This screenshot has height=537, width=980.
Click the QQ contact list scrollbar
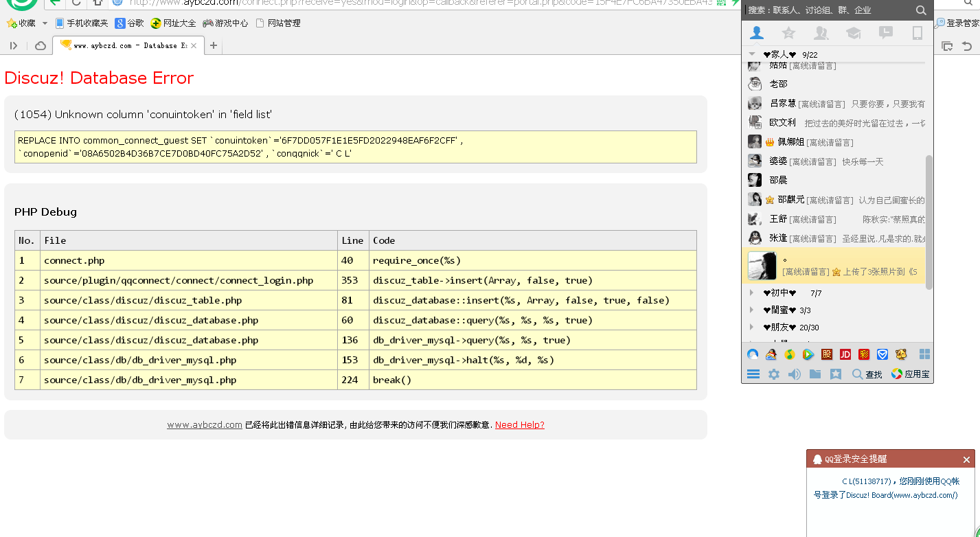(929, 220)
